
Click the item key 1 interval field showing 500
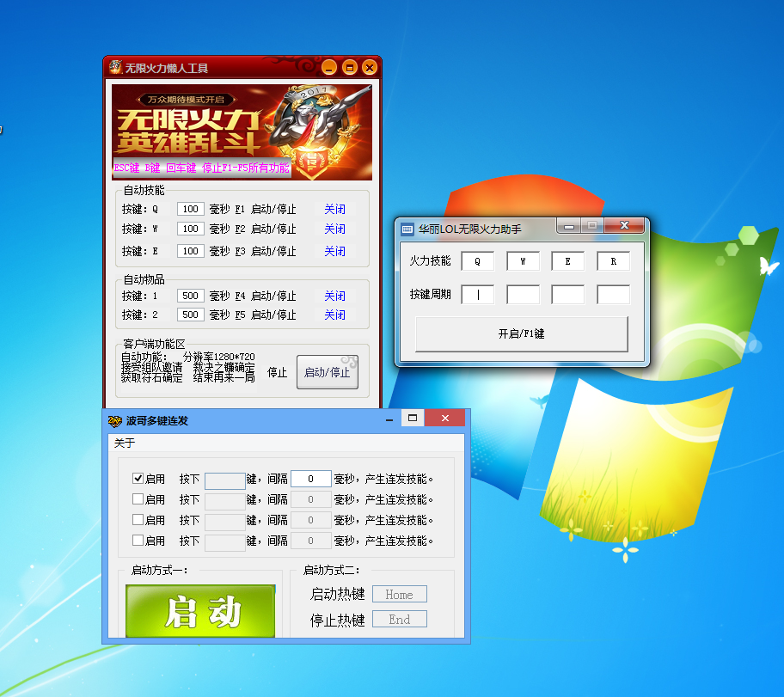point(191,296)
